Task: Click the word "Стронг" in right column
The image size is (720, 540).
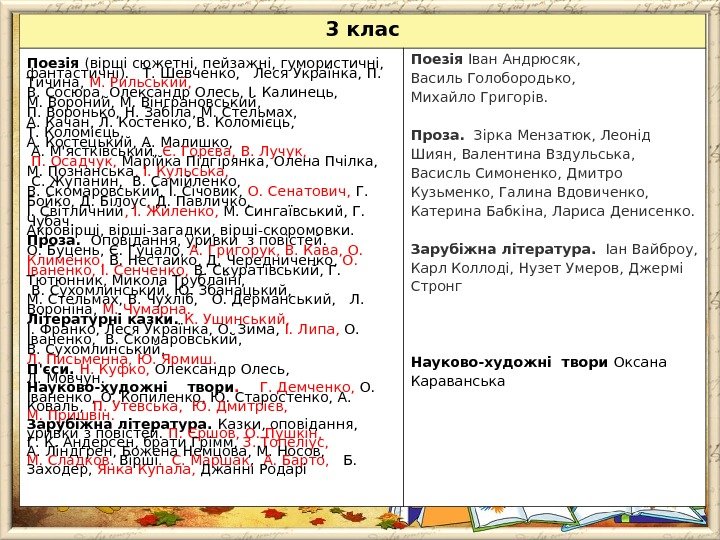Action: pyautogui.click(x=437, y=286)
